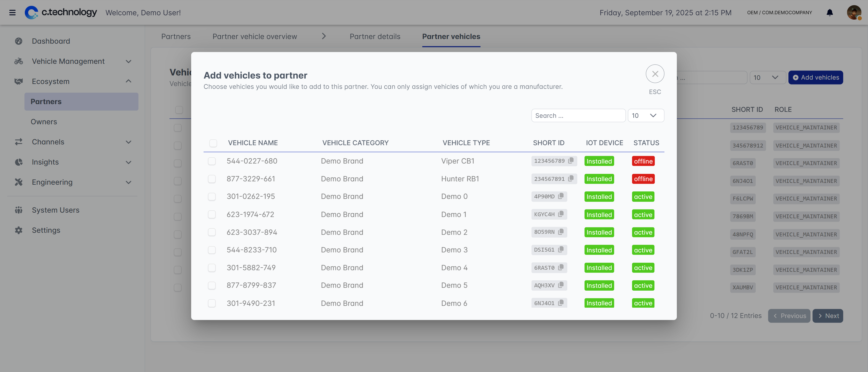Copy short ID 123456789
868x372 pixels.
(x=570, y=161)
